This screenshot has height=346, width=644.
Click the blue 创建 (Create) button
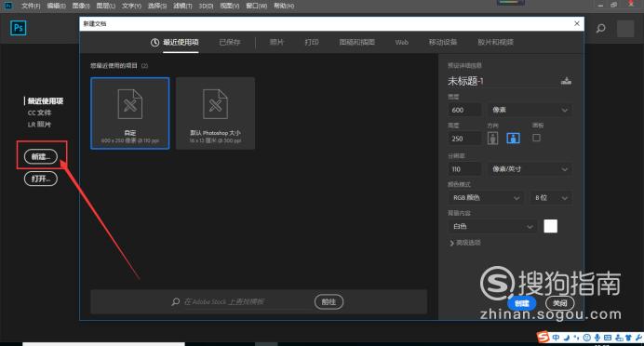pyautogui.click(x=521, y=303)
